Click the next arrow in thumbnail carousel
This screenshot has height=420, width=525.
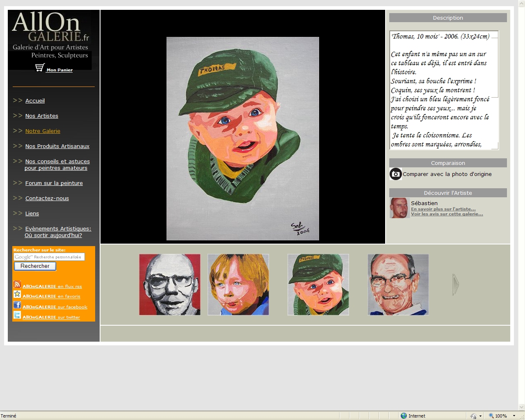[455, 284]
